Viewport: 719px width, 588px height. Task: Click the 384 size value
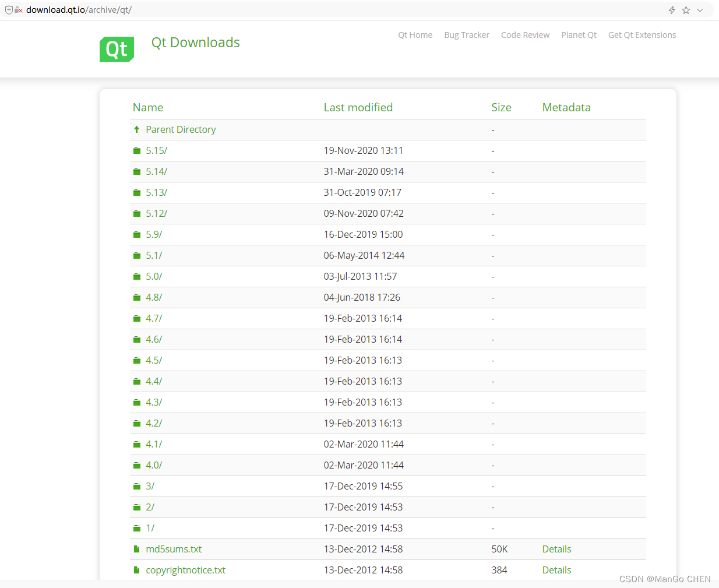point(499,570)
